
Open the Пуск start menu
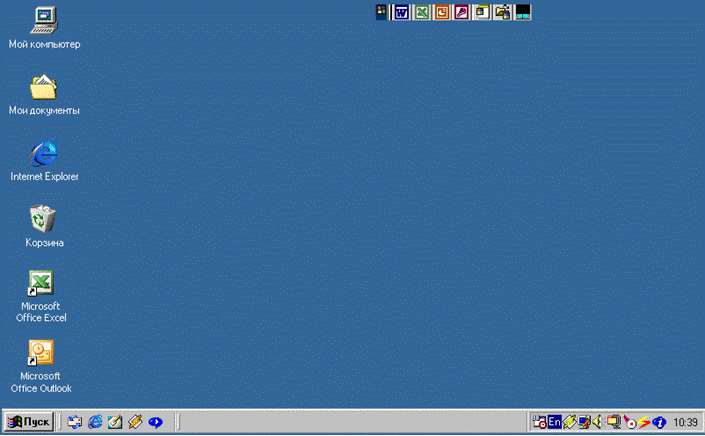click(29, 422)
